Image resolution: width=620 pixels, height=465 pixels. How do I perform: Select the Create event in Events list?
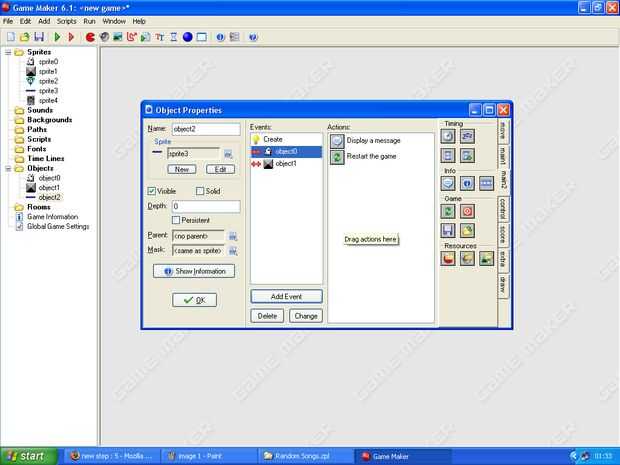pyautogui.click(x=287, y=140)
